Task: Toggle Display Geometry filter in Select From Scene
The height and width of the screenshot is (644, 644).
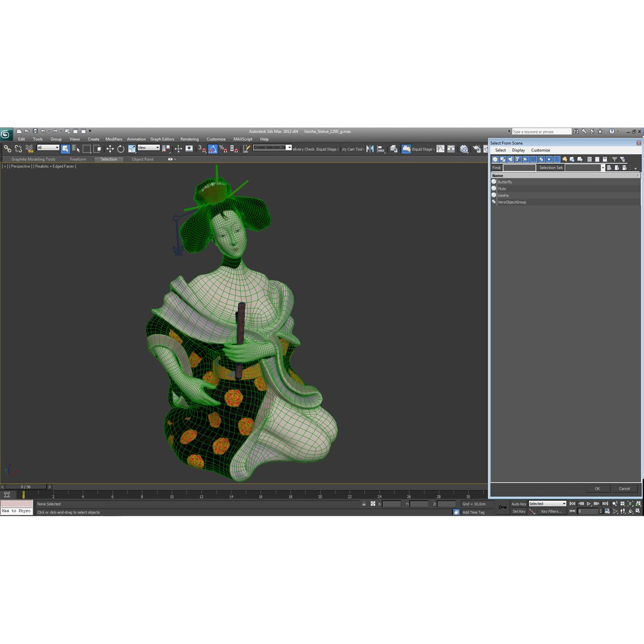Action: click(495, 159)
